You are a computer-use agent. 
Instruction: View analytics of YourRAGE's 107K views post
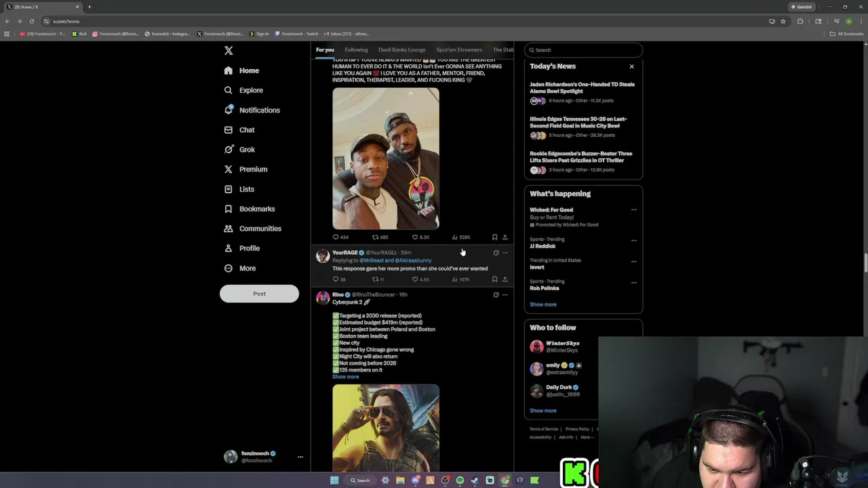pyautogui.click(x=461, y=279)
